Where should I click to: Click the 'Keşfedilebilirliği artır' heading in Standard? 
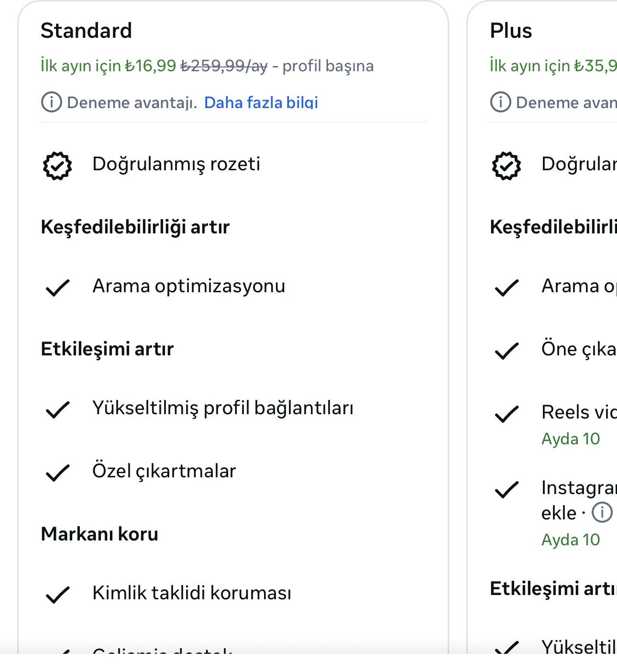[x=135, y=227]
